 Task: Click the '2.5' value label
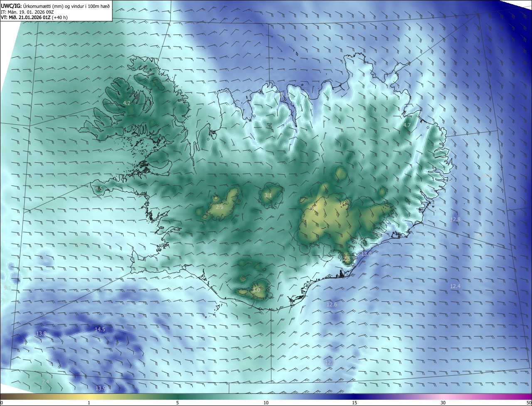pos(347,258)
